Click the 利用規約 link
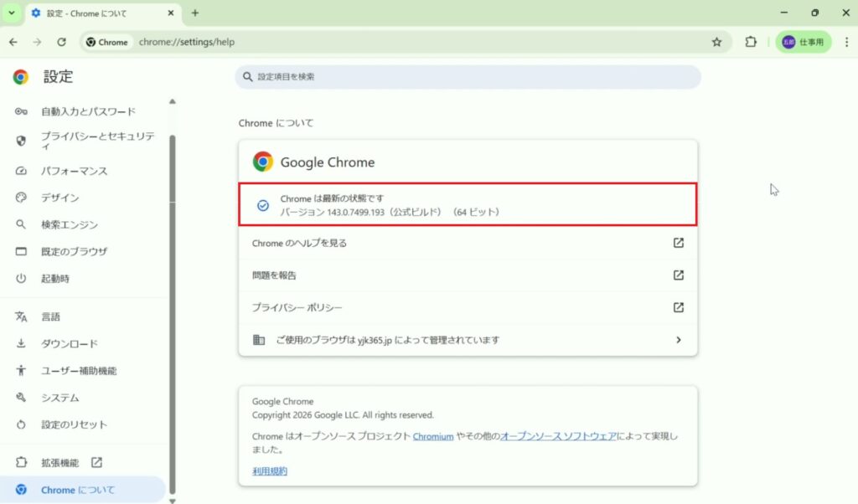858x504 pixels. (x=270, y=471)
